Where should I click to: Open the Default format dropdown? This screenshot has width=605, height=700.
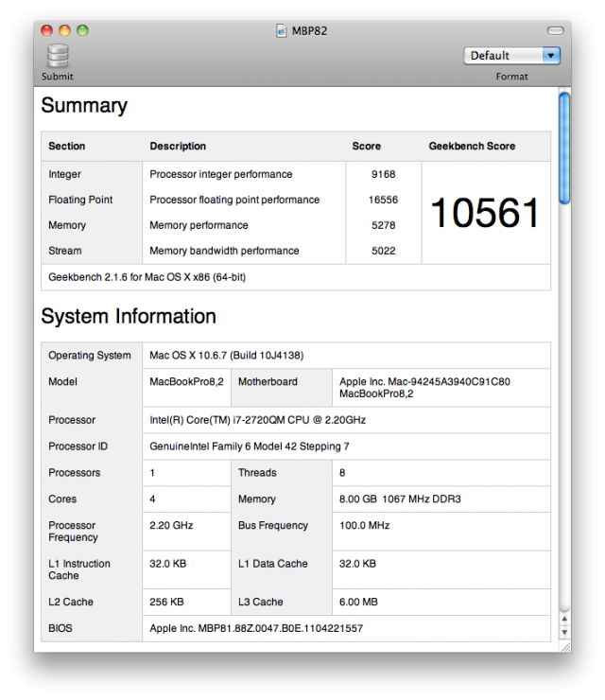tap(511, 56)
